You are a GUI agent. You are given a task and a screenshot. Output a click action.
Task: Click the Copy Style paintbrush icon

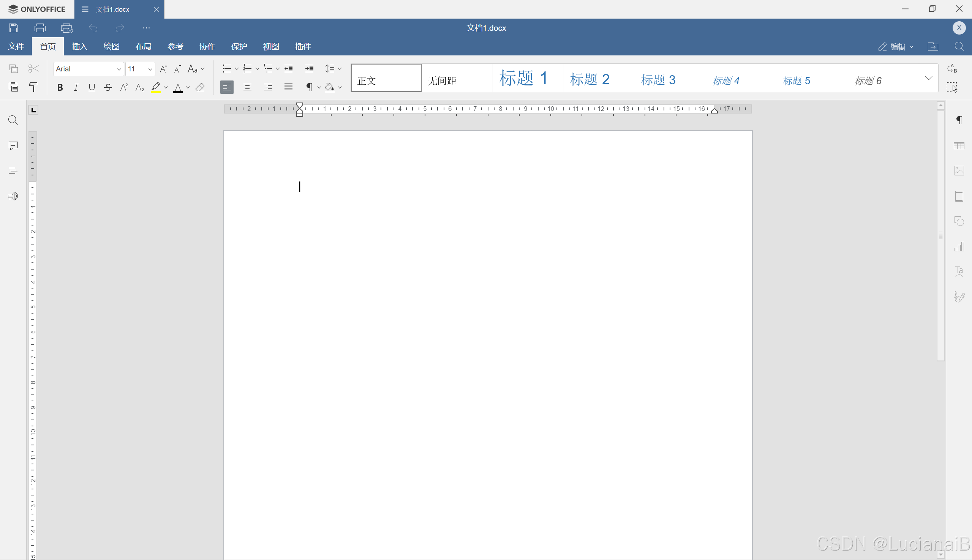[x=33, y=87]
